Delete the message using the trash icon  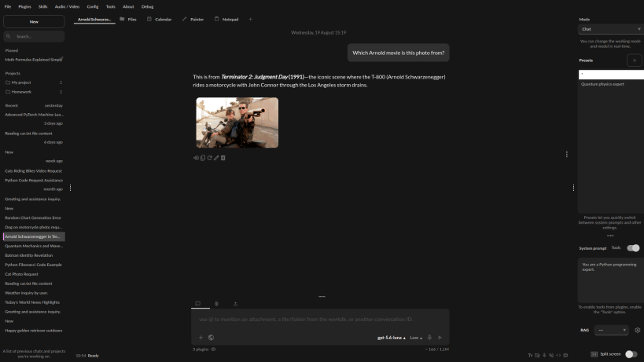223,158
